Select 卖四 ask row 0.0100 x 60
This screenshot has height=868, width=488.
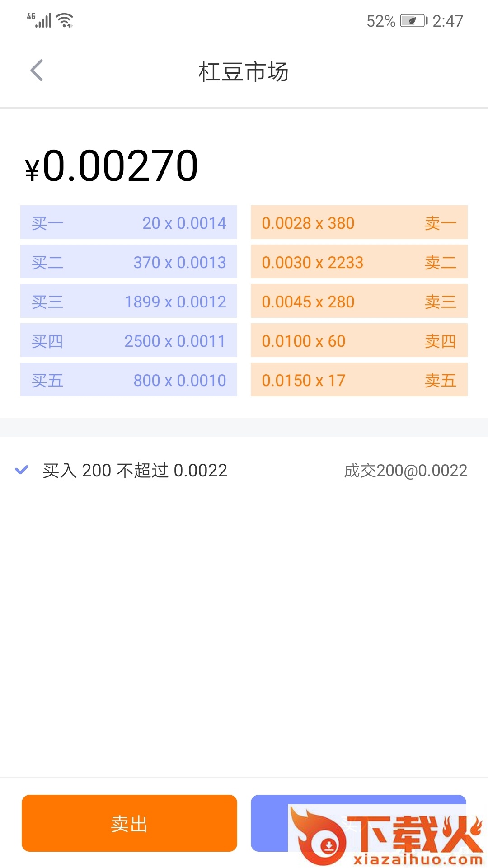pyautogui.click(x=359, y=340)
